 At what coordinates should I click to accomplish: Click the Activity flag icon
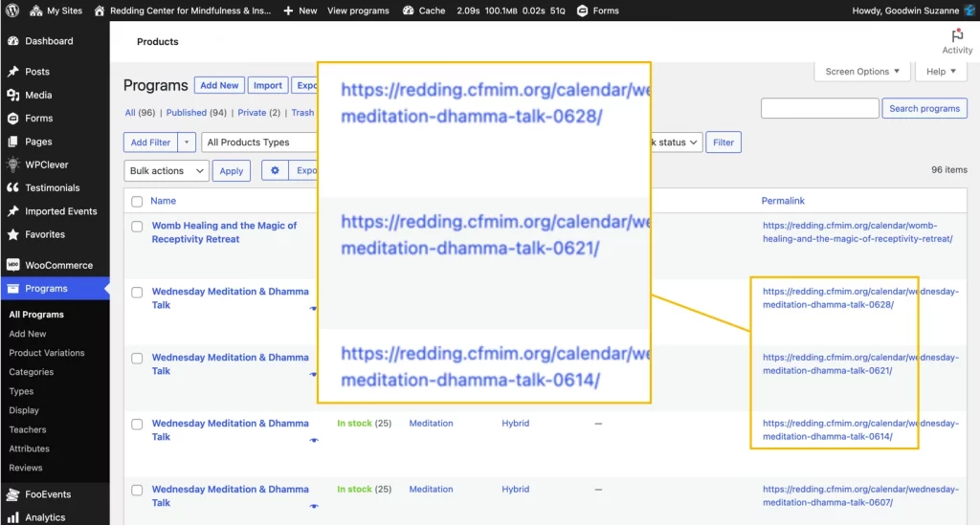957,35
